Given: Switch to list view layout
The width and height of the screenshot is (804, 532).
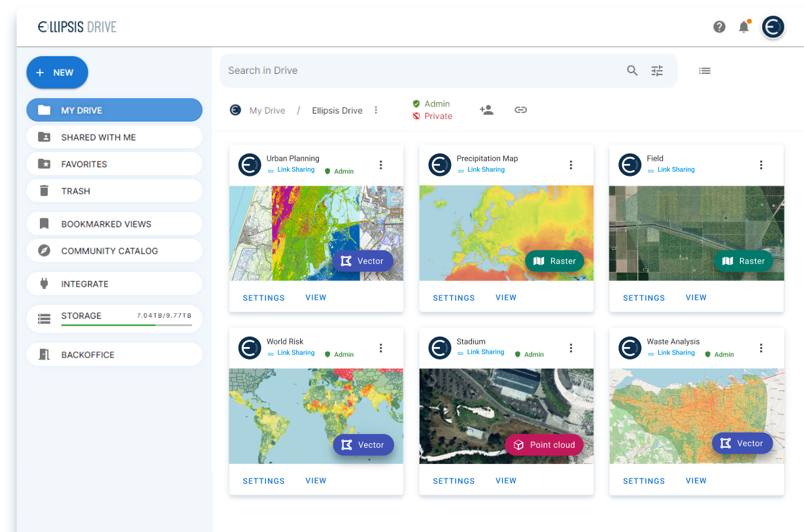Looking at the screenshot, I should point(705,71).
